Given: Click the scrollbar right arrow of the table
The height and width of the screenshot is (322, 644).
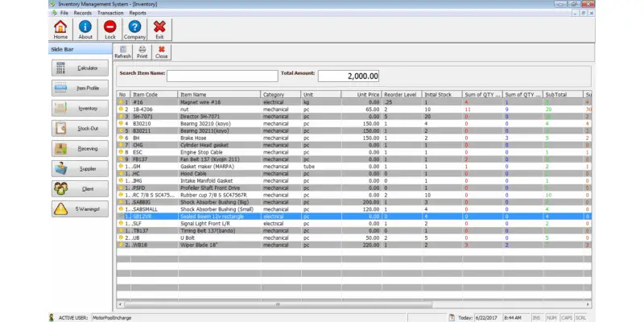Looking at the screenshot, I should 588,305.
